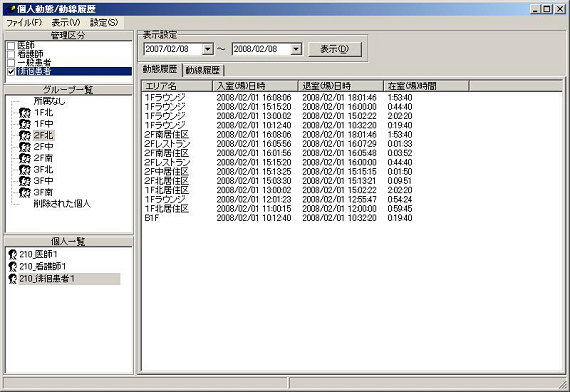Select the 削除された個人 tree item
Screen dimensions: 570x392
(x=62, y=204)
